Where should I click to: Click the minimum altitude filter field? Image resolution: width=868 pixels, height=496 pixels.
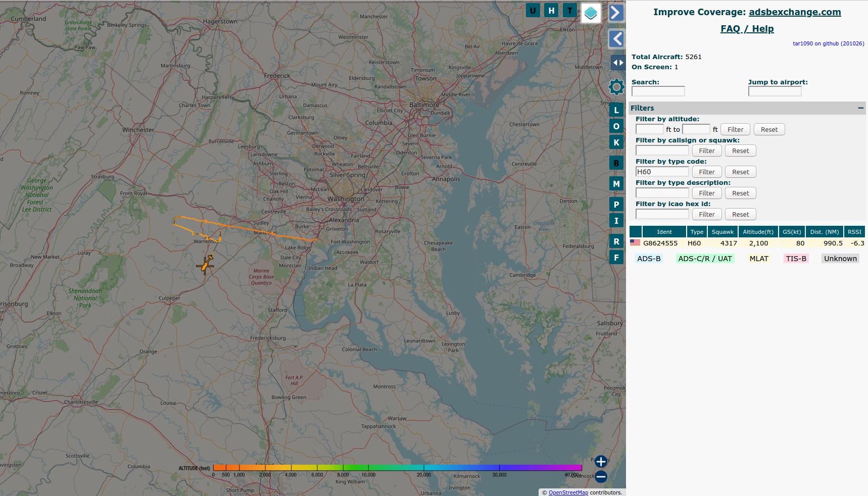pyautogui.click(x=650, y=129)
